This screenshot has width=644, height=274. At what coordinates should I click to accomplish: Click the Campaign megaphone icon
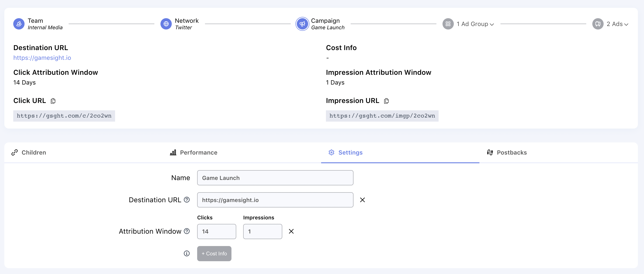pyautogui.click(x=302, y=24)
